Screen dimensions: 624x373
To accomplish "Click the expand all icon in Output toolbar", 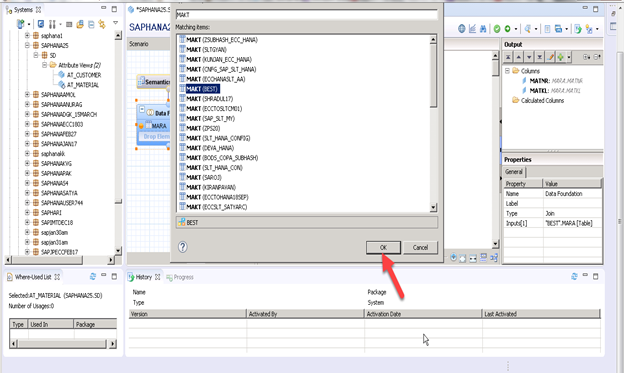I will 587,57.
